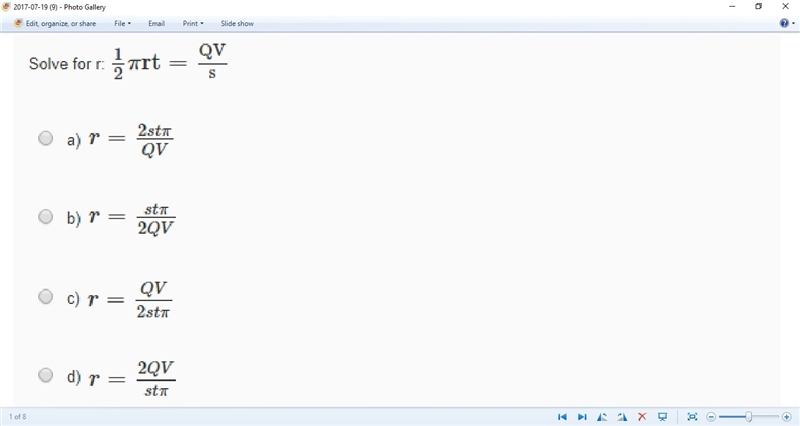
Task: Fit photo to window icon
Action: tap(692, 417)
